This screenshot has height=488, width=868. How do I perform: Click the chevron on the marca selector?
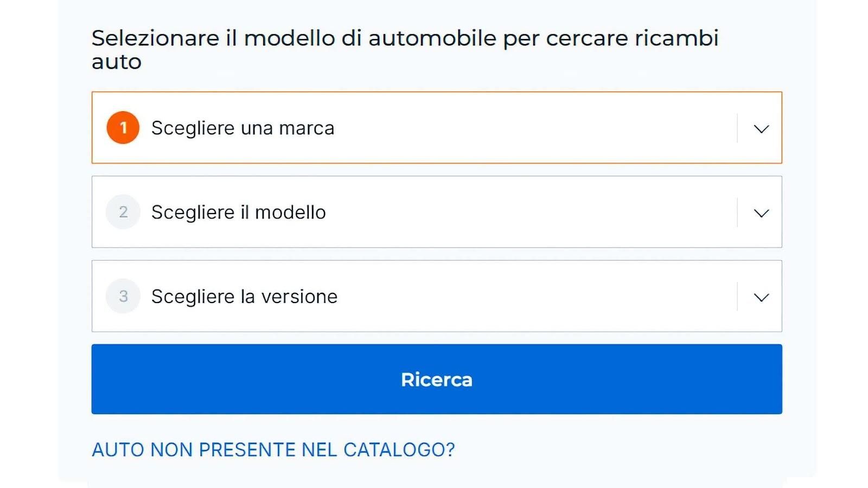762,129
